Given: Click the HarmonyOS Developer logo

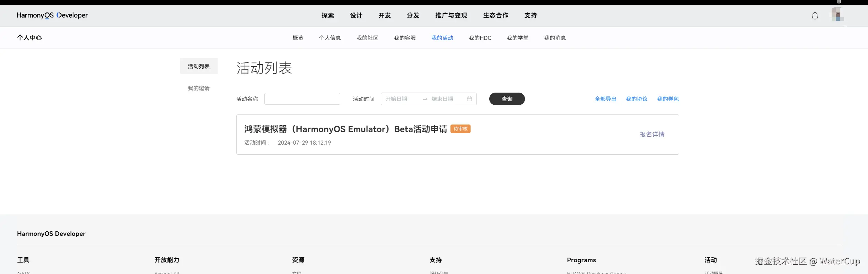Looking at the screenshot, I should pos(52,15).
